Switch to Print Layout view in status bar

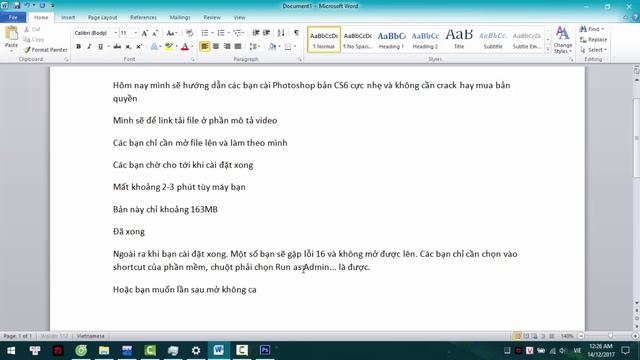(x=518, y=336)
